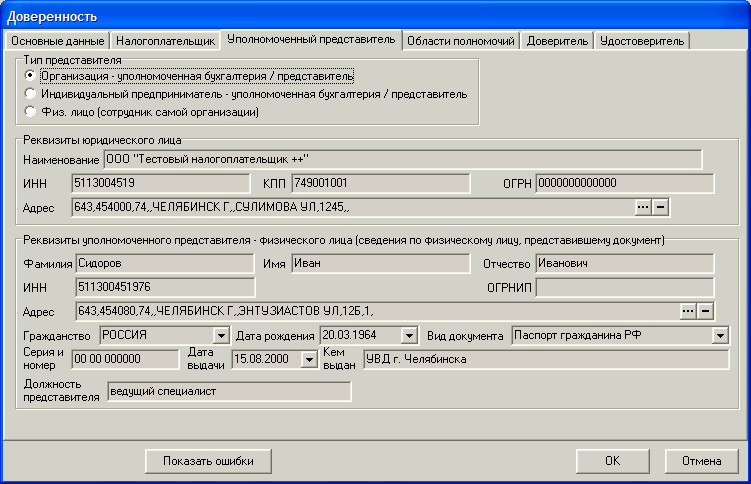Open the Налогоплательщик tab

(165, 41)
